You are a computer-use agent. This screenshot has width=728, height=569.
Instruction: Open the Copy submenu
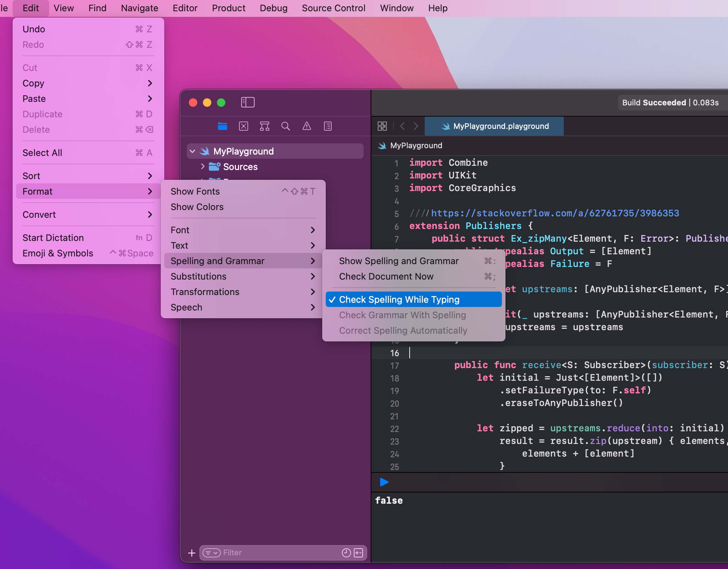click(x=88, y=83)
